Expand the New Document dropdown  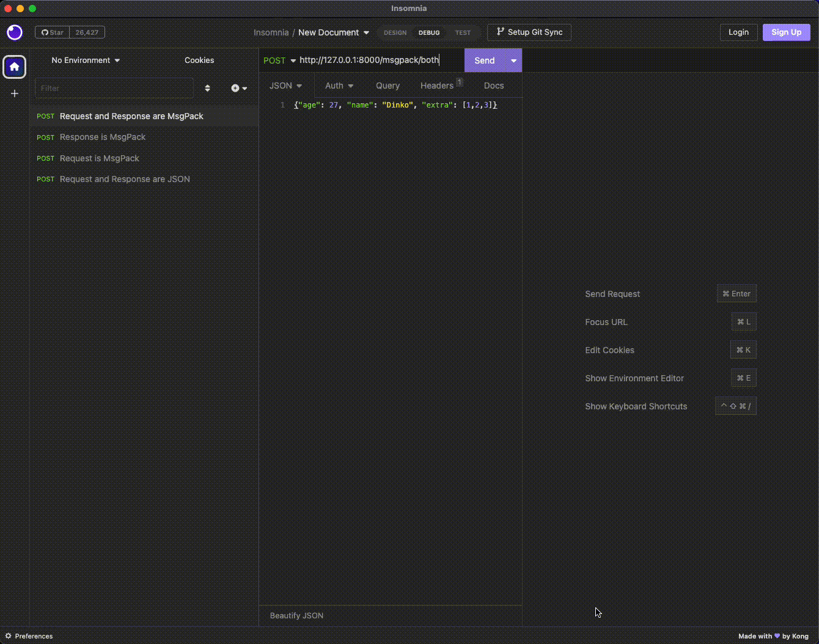(334, 32)
